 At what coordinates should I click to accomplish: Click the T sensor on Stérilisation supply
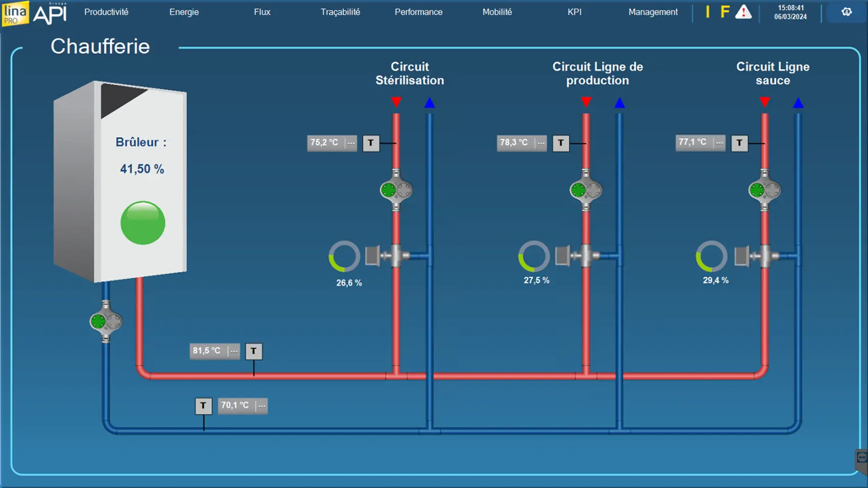click(x=371, y=143)
